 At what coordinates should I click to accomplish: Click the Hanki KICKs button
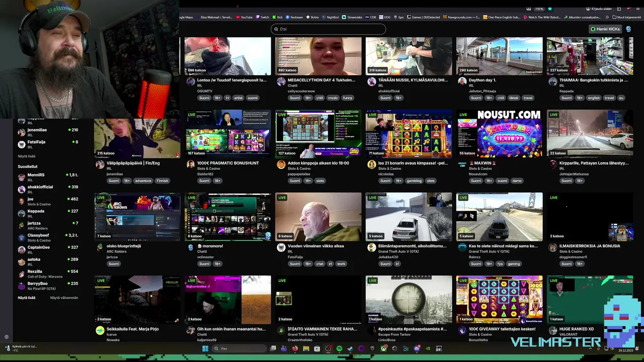(605, 29)
